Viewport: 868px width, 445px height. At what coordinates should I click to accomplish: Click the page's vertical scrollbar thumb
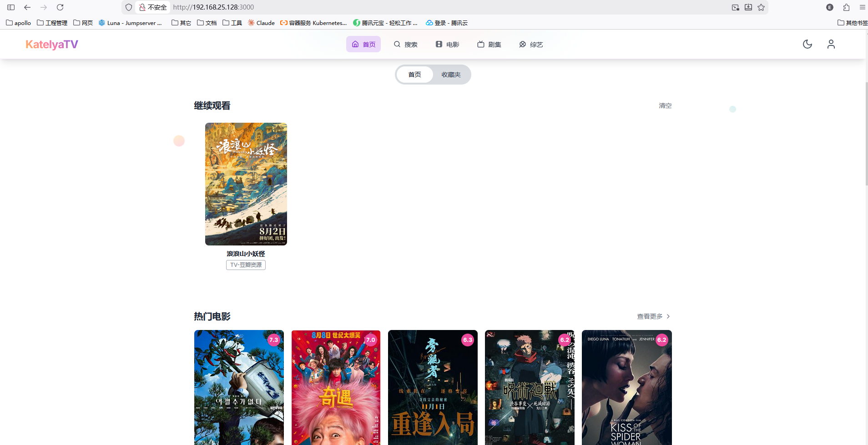pos(866,134)
